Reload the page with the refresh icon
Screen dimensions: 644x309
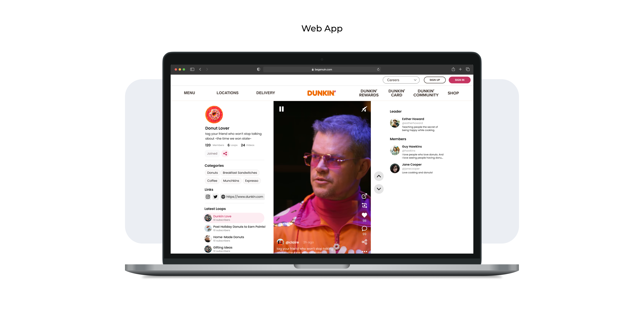(378, 69)
